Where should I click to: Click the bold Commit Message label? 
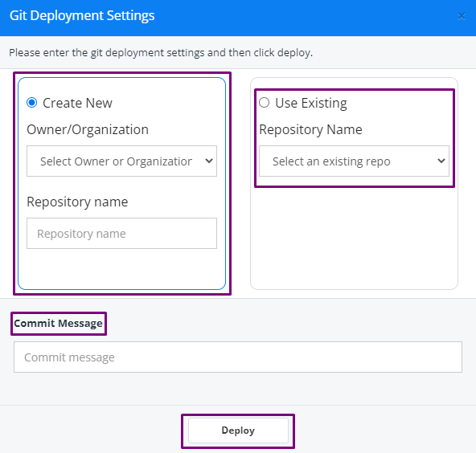click(x=58, y=323)
